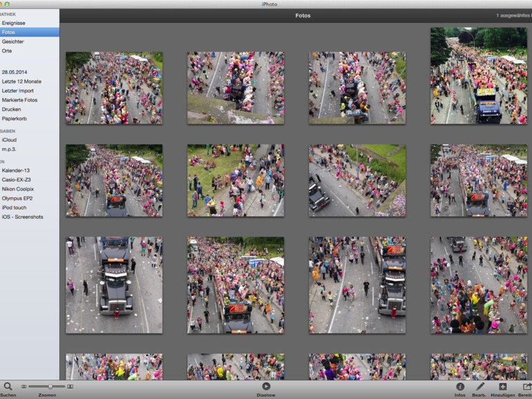The height and width of the screenshot is (399, 532).
Task: Select Letzte 12 Monate
Action: tap(21, 81)
